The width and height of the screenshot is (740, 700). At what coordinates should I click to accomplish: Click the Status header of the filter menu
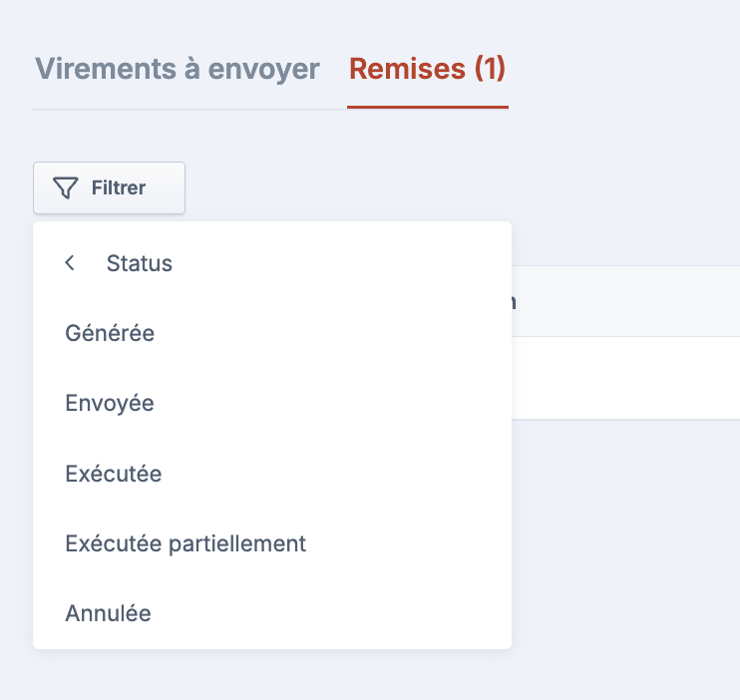click(140, 263)
